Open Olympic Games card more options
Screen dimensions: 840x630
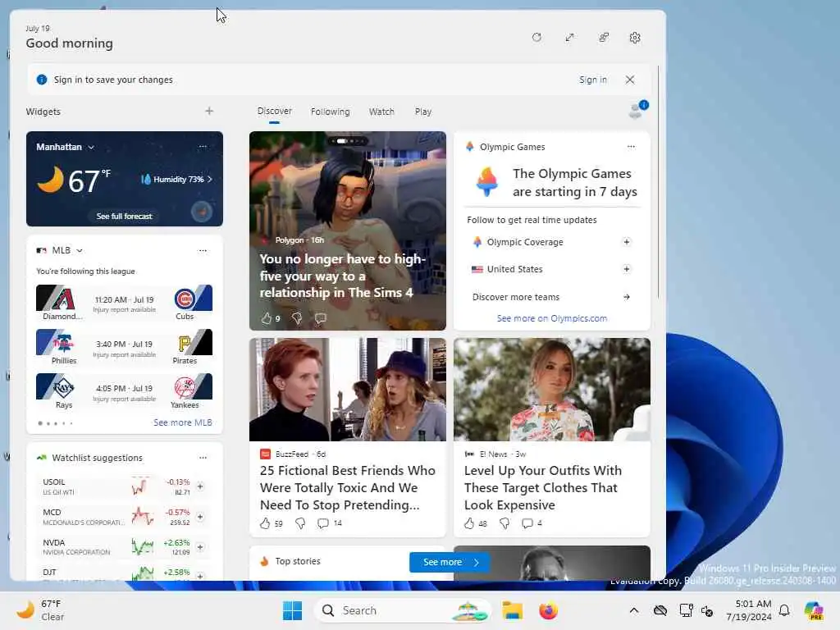(631, 146)
